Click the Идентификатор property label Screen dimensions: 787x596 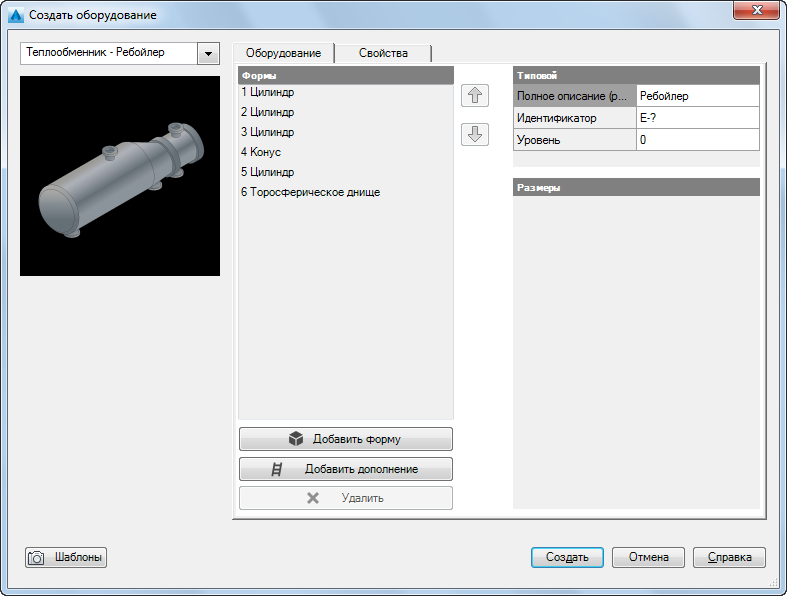click(x=575, y=118)
